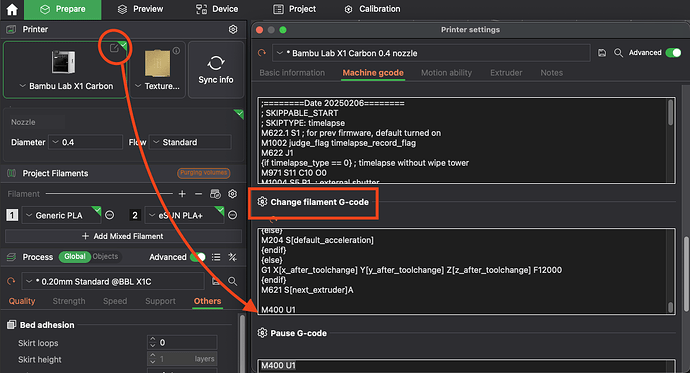Click the left process panel scrollbar

coord(242,343)
